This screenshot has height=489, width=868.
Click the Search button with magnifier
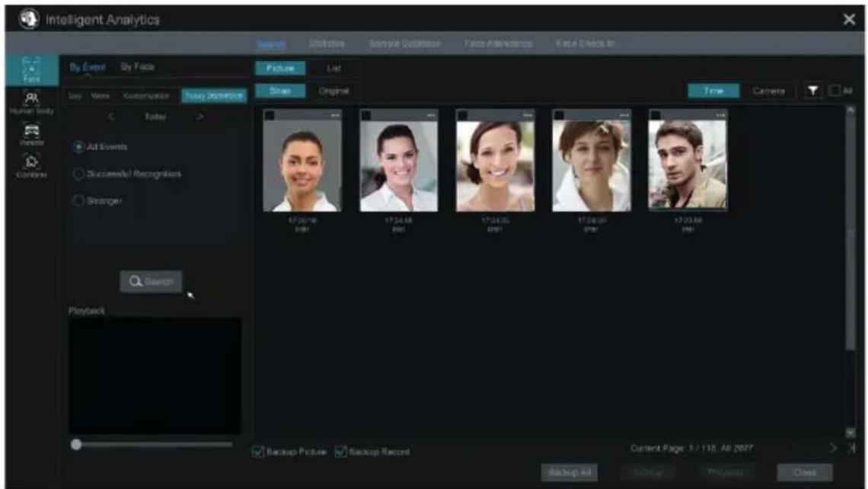[x=151, y=282]
